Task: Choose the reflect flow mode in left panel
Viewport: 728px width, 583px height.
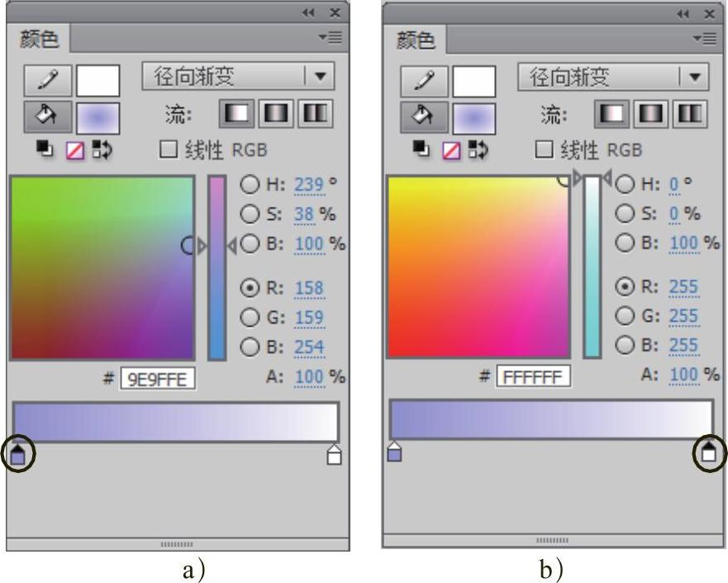Action: (272, 114)
